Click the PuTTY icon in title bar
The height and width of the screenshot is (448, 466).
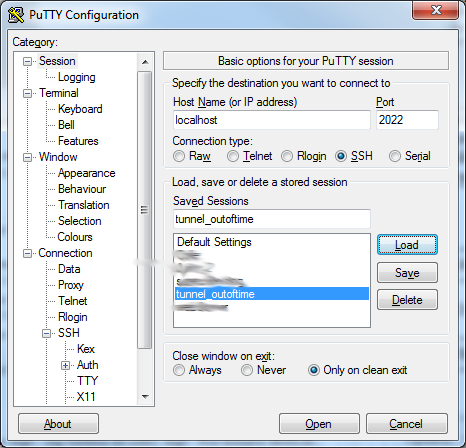16,15
